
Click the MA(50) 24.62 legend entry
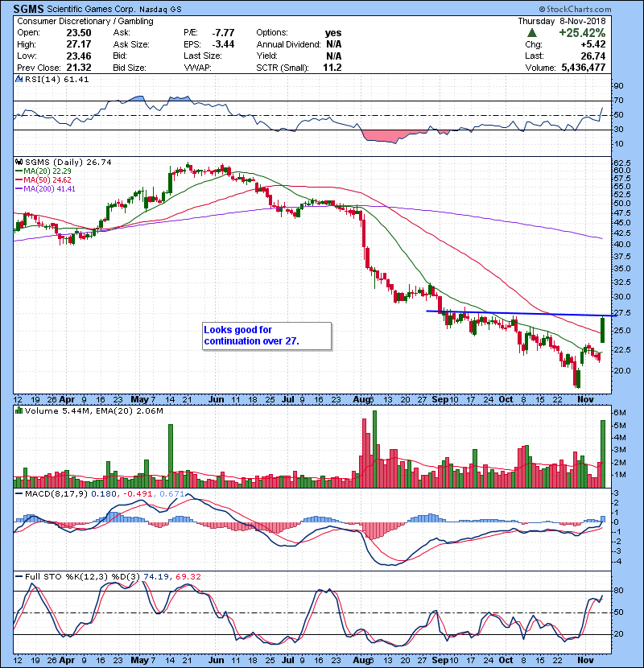(x=43, y=180)
